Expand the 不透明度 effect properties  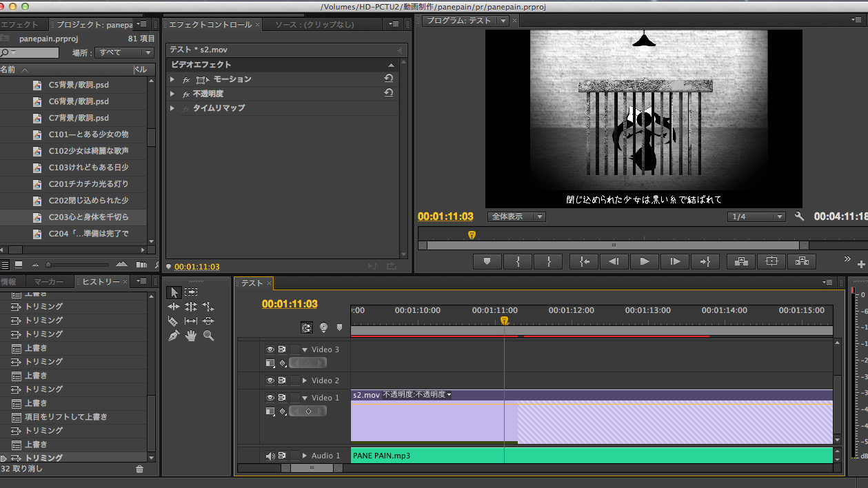coord(172,94)
